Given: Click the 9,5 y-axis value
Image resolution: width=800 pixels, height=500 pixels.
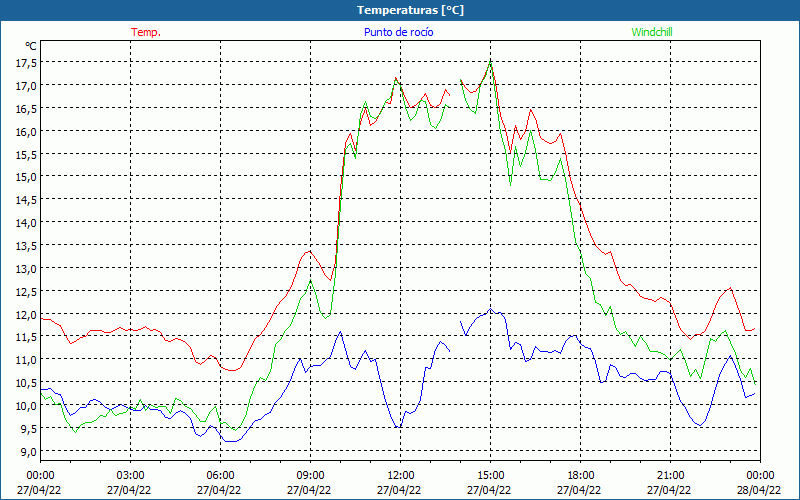Looking at the screenshot, I should click(29, 429).
